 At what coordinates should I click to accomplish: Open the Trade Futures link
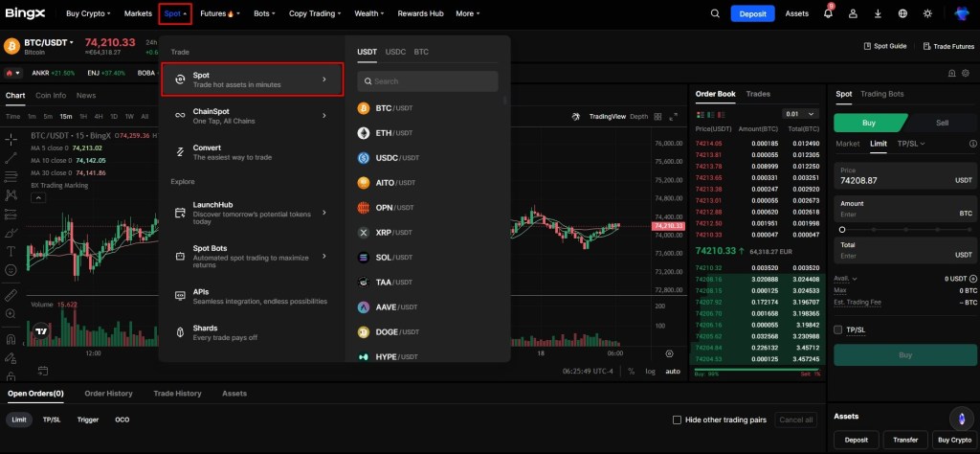tap(948, 46)
